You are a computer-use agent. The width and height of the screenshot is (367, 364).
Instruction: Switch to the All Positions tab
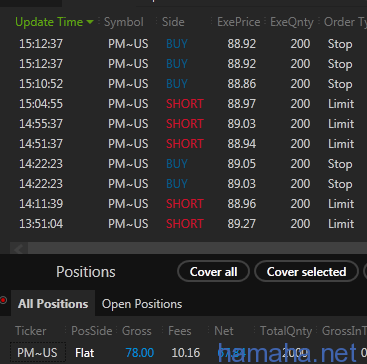coord(53,304)
